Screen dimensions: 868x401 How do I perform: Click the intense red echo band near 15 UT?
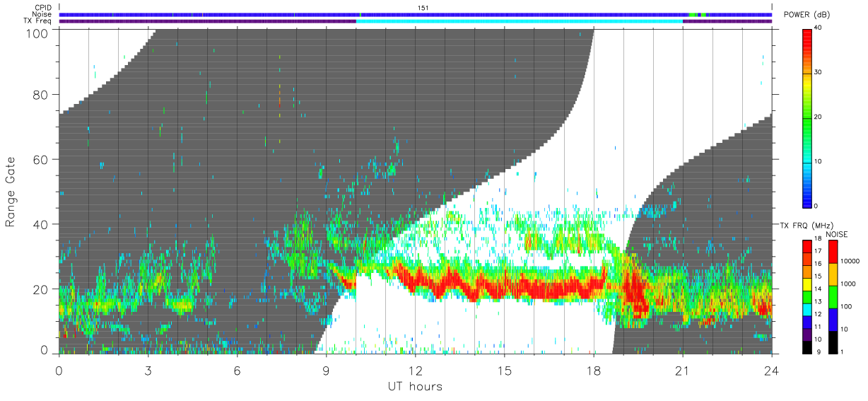[505, 287]
